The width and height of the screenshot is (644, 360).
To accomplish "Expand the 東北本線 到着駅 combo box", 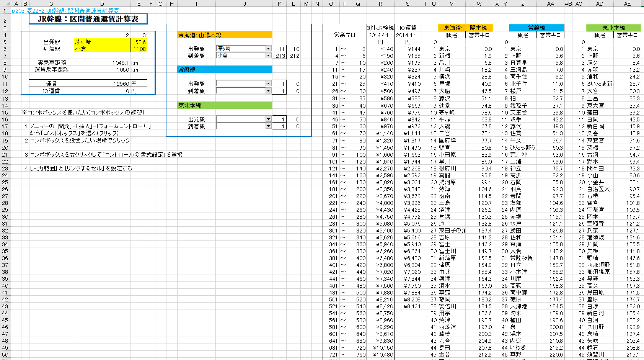I will pyautogui.click(x=268, y=126).
